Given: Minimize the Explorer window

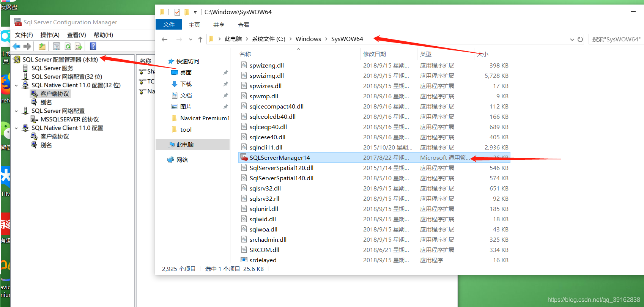Looking at the screenshot, I should (x=633, y=12).
